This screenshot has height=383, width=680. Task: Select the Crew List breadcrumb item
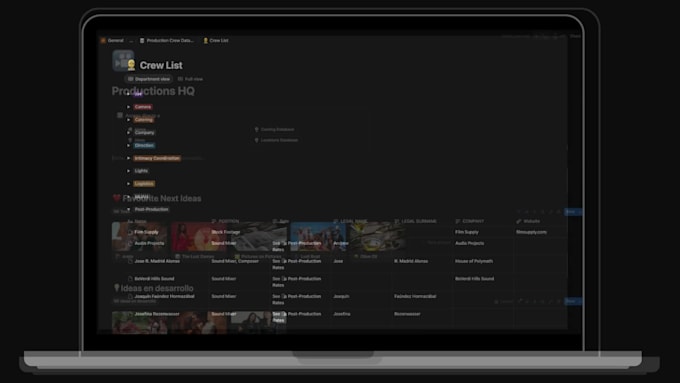(216, 40)
